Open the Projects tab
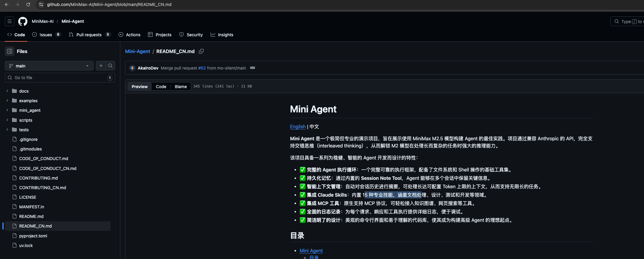644x259 pixels. 160,35
